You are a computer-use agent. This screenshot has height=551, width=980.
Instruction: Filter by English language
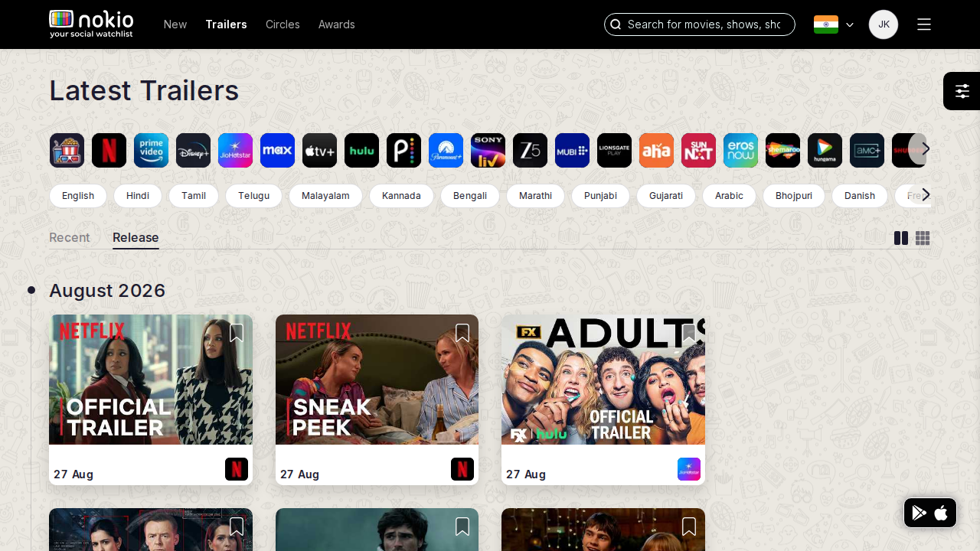[x=78, y=196]
